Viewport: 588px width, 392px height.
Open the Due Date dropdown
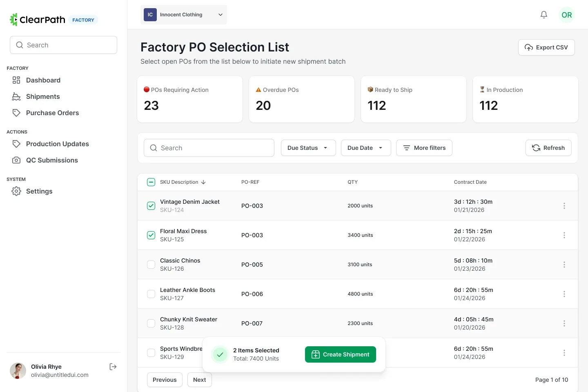[366, 148]
